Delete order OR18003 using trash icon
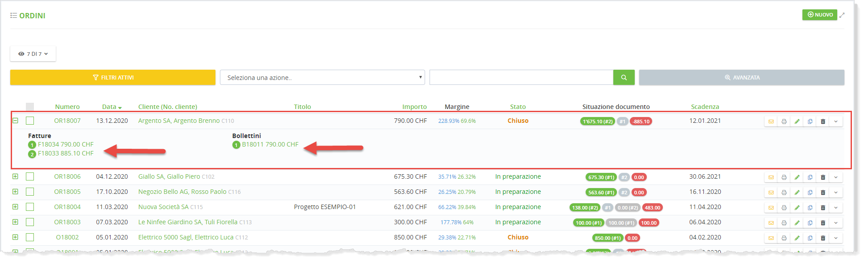The width and height of the screenshot is (868, 260). (823, 223)
